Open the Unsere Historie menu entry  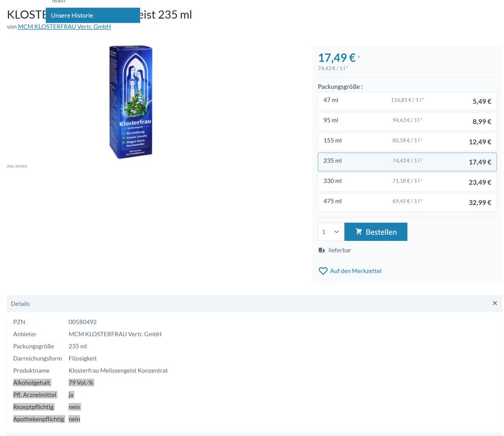pos(93,16)
